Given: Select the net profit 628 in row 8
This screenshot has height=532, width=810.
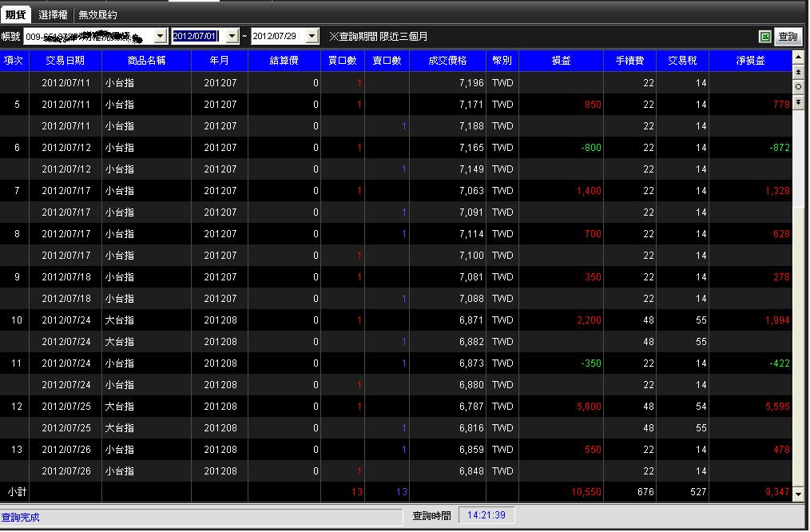Looking at the screenshot, I should [x=781, y=234].
